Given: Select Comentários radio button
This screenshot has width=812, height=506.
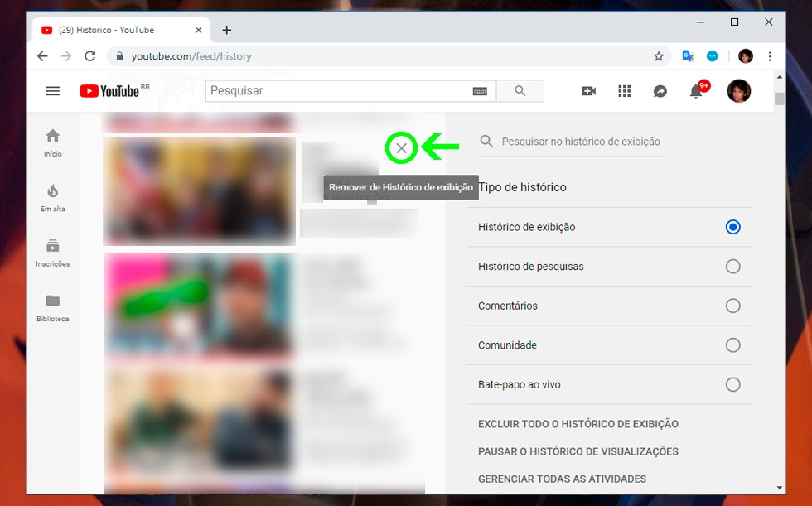Looking at the screenshot, I should point(732,306).
